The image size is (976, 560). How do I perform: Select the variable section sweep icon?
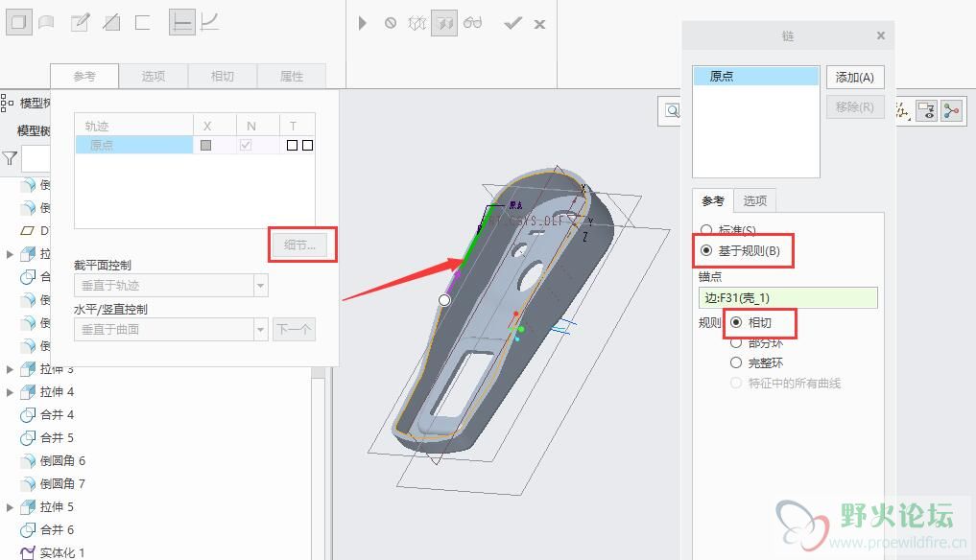click(210, 23)
